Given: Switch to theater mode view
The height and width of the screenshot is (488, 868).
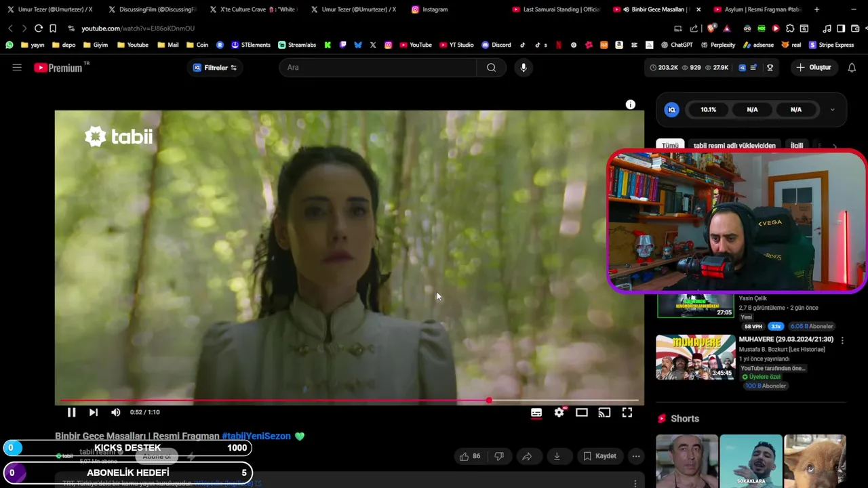Looking at the screenshot, I should click(x=582, y=412).
